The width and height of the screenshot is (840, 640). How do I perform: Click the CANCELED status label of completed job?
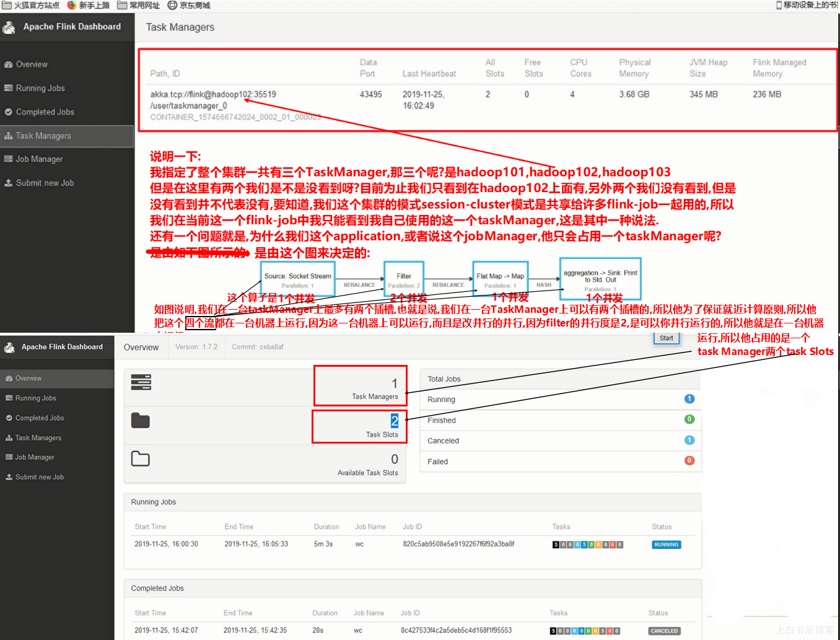coord(664,631)
